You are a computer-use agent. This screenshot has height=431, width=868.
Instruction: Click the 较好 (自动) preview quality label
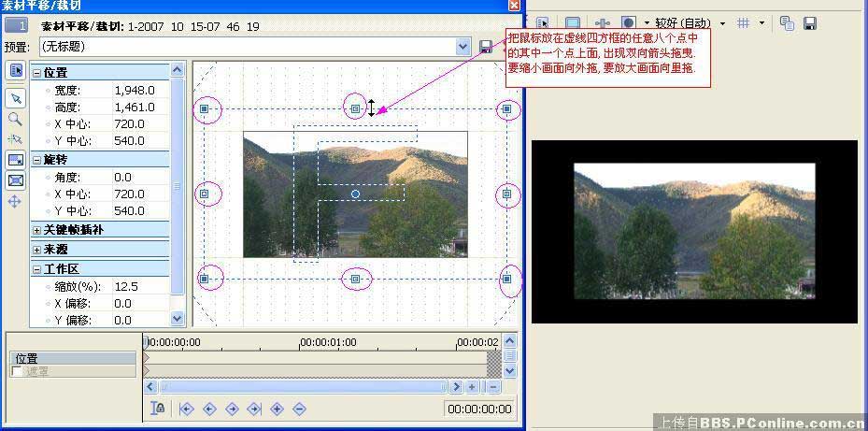pos(683,23)
